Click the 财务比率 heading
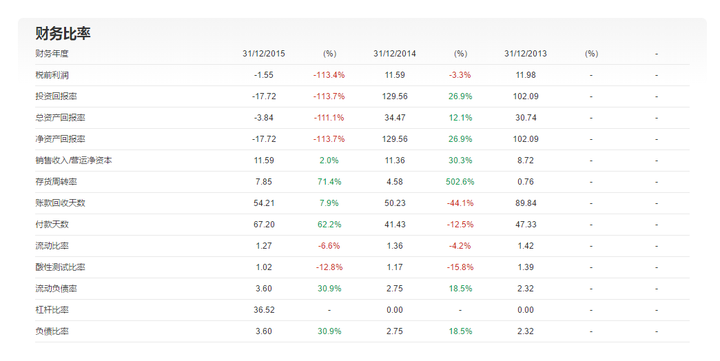This screenshot has height=361, width=720. pos(63,33)
